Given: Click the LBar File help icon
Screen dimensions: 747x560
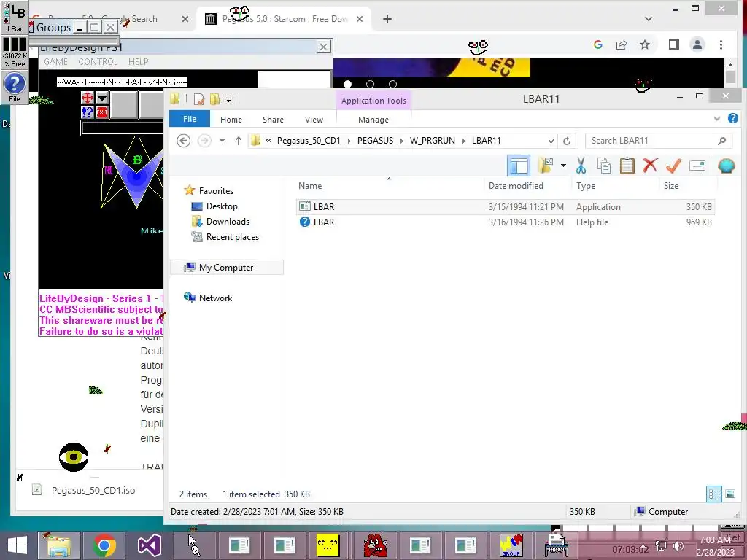Looking at the screenshot, I should 15,87.
